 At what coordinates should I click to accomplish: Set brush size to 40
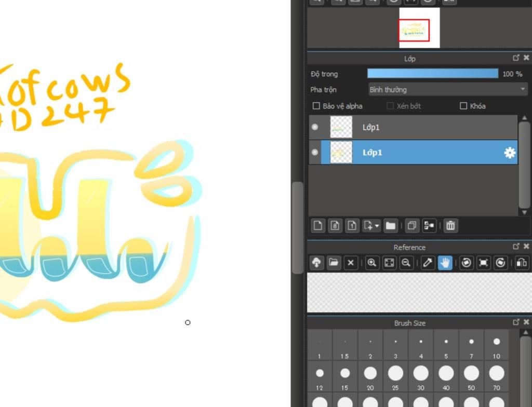click(446, 376)
